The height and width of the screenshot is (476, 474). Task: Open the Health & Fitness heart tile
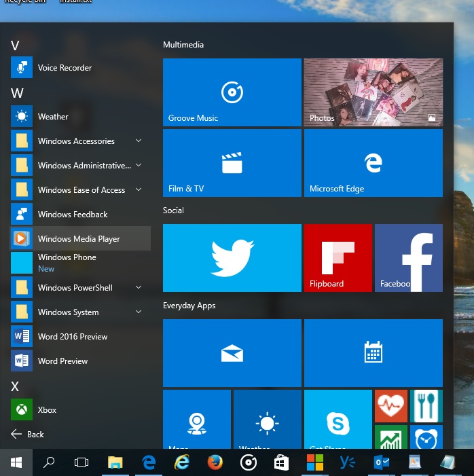[391, 406]
